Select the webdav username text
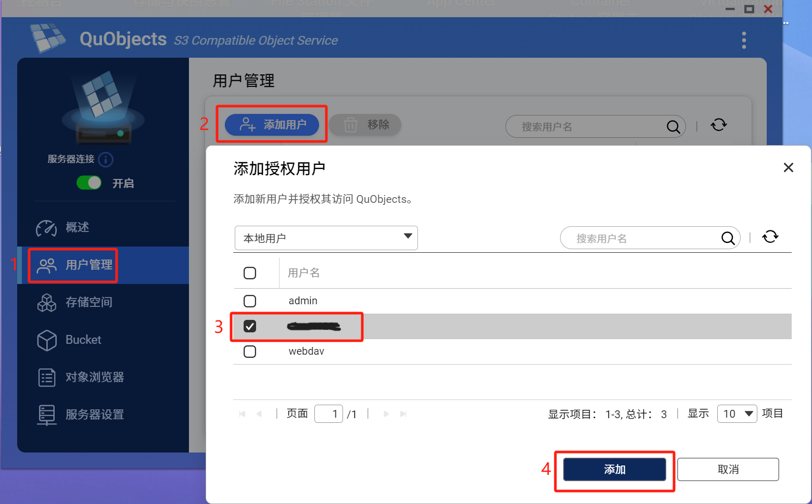 (306, 351)
